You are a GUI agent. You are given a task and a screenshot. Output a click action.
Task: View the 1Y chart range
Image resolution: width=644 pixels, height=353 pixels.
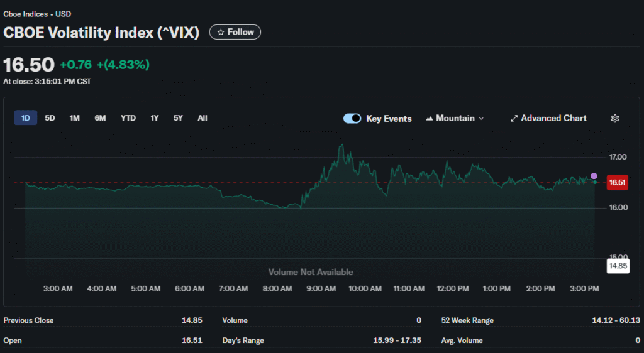[x=155, y=118]
